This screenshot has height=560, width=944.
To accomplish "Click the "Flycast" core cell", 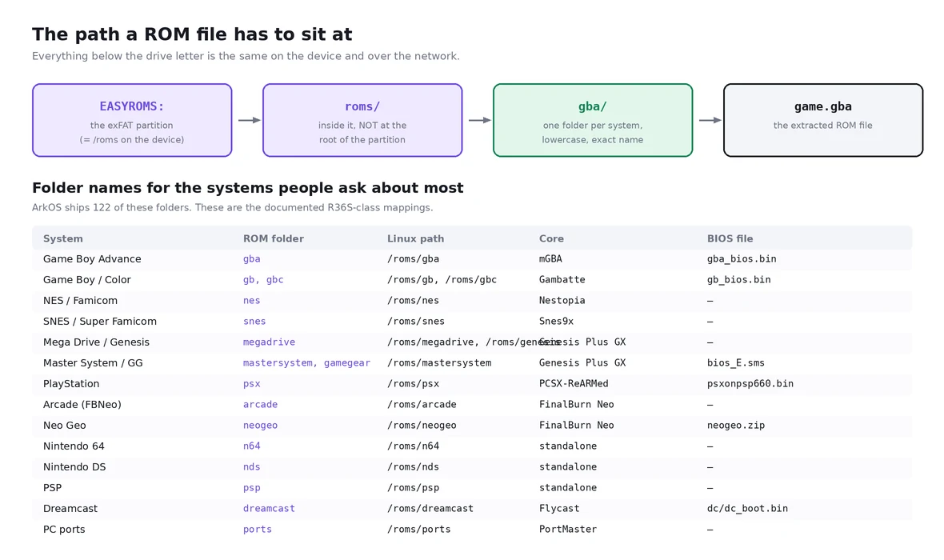I will (558, 509).
